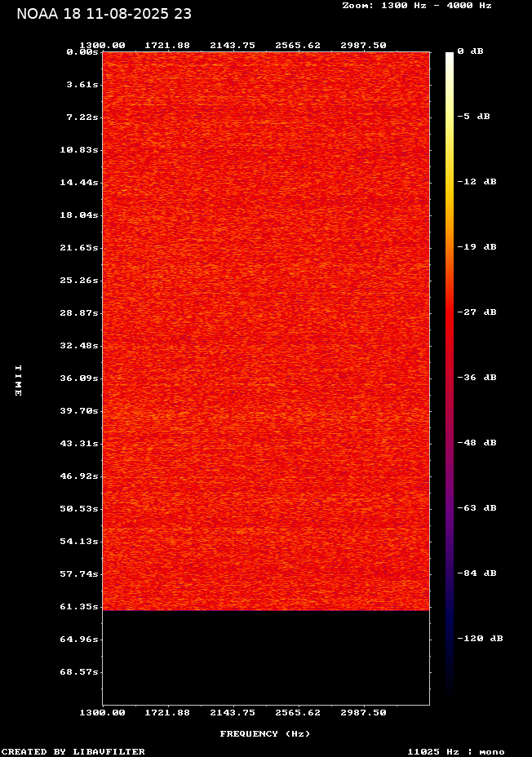Click the time label '28.87s'
532x757 pixels.
pyautogui.click(x=79, y=313)
